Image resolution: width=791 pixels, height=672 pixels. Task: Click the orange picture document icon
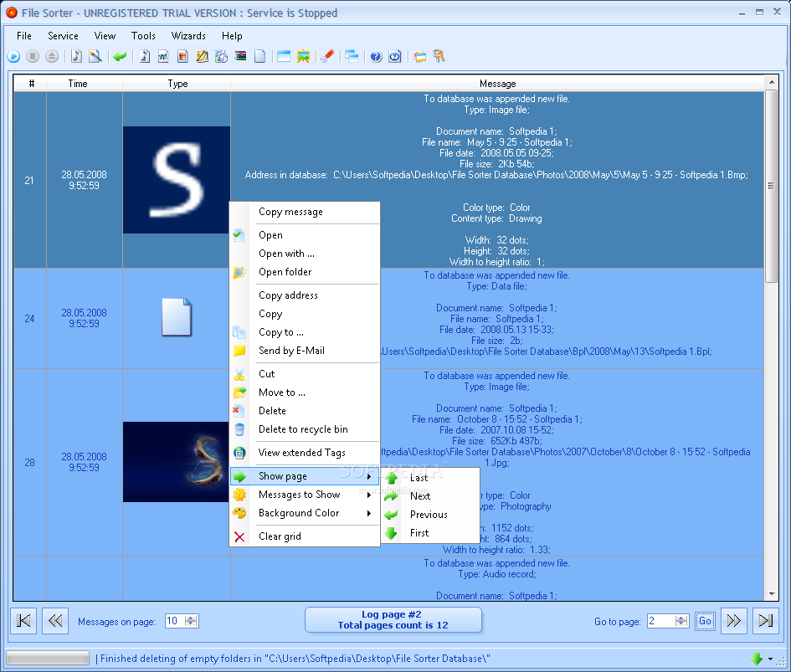point(183,57)
